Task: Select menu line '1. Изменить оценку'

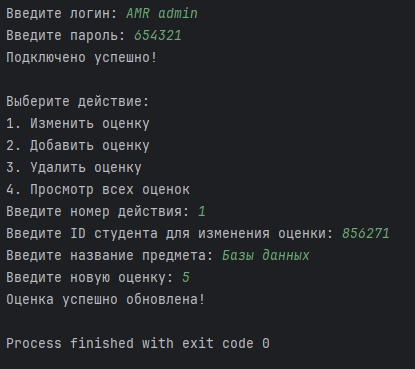Action: [x=78, y=123]
